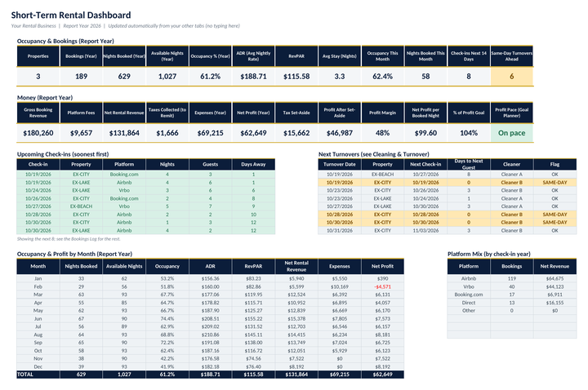Viewport: 588px width, 390px height.
Task: Click the Profit After Set-Aside value $46,987
Action: point(340,133)
